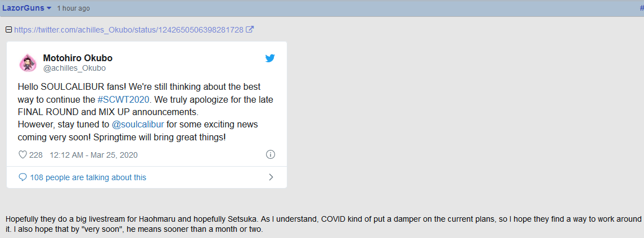Click the '1 hour ago' post timestamp
Screen dimensions: 644x238
click(74, 8)
